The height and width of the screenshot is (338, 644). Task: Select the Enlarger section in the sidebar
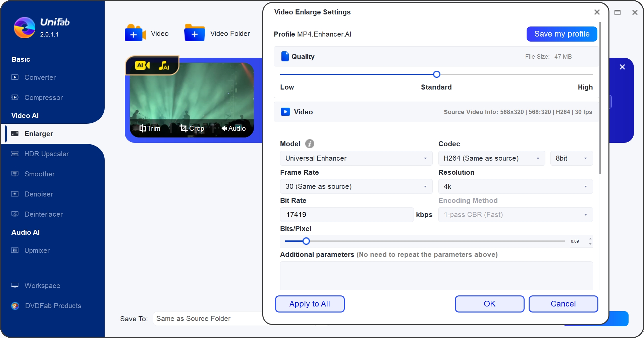click(39, 134)
